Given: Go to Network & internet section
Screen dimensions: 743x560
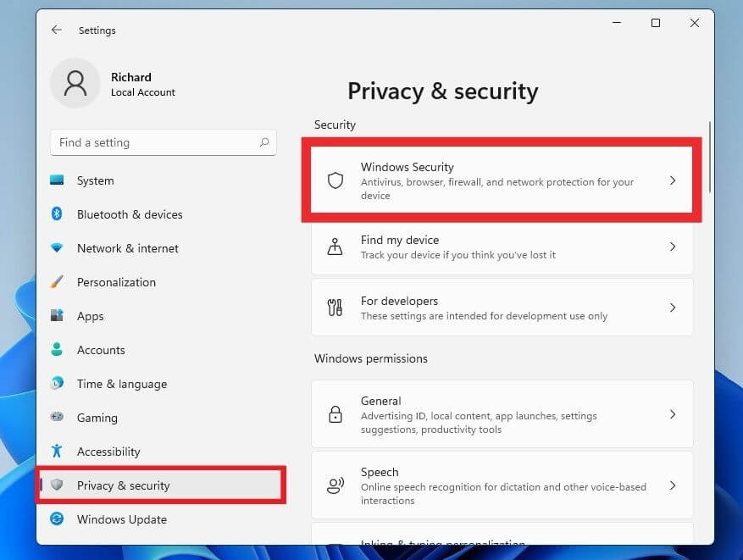Looking at the screenshot, I should click(127, 248).
